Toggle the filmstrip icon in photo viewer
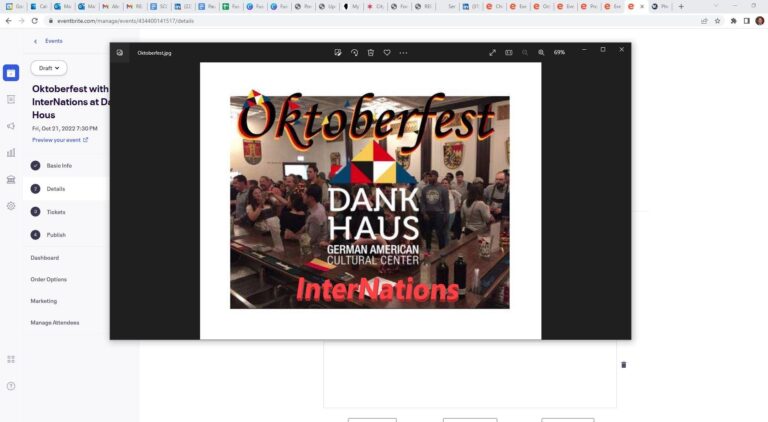768x422 pixels. click(x=509, y=52)
